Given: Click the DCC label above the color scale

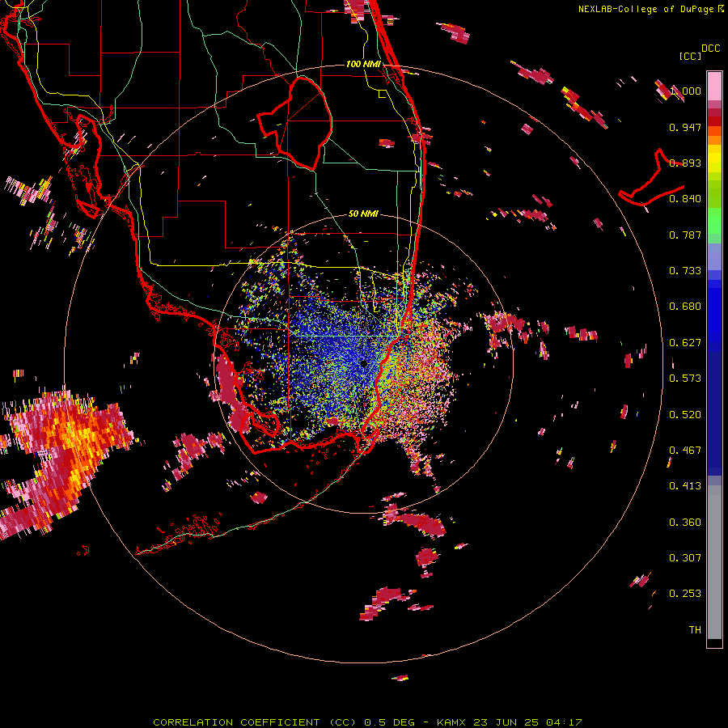Looking at the screenshot, I should point(710,49).
